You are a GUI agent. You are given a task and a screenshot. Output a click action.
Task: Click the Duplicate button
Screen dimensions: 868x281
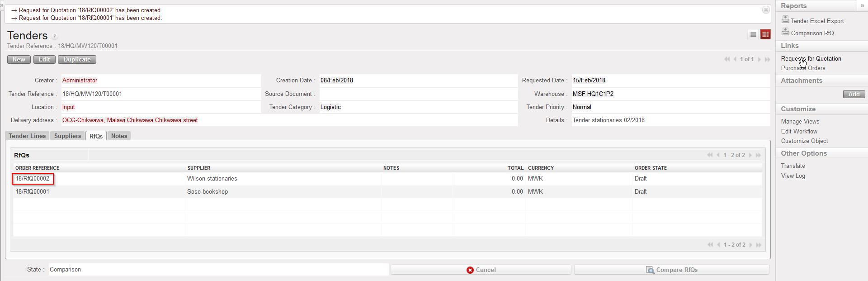point(77,60)
